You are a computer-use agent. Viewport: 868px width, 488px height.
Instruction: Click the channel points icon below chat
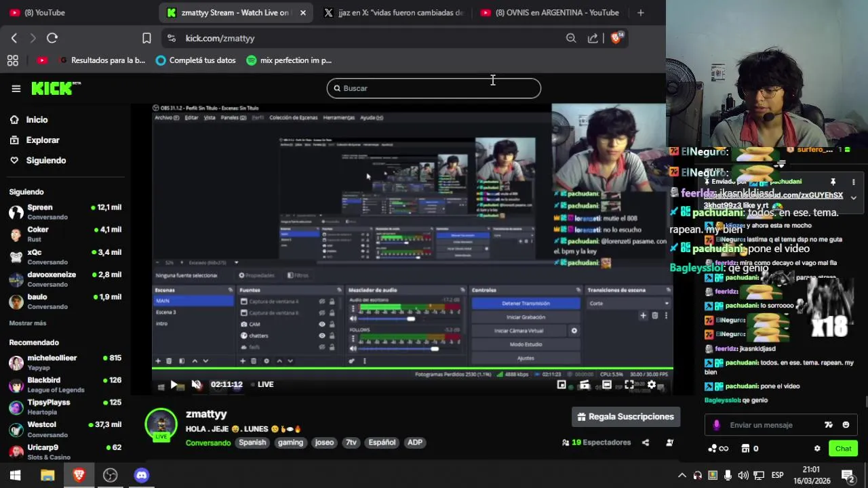pyautogui.click(x=718, y=449)
